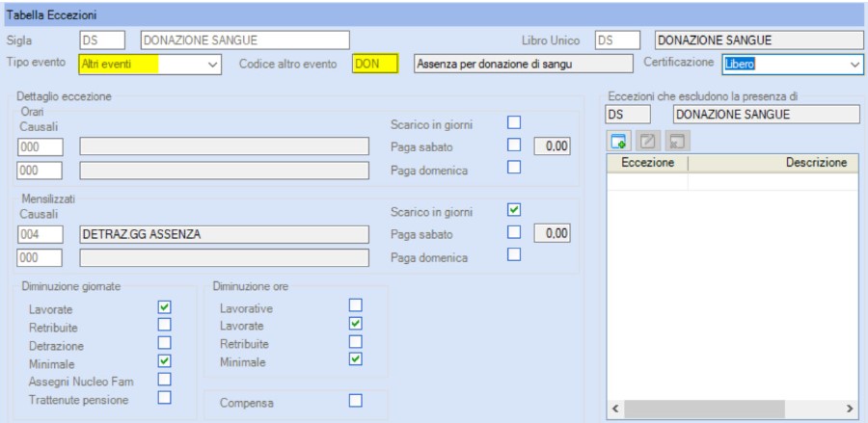Click the delete exception icon in the exclusions toolbar

coord(677,141)
